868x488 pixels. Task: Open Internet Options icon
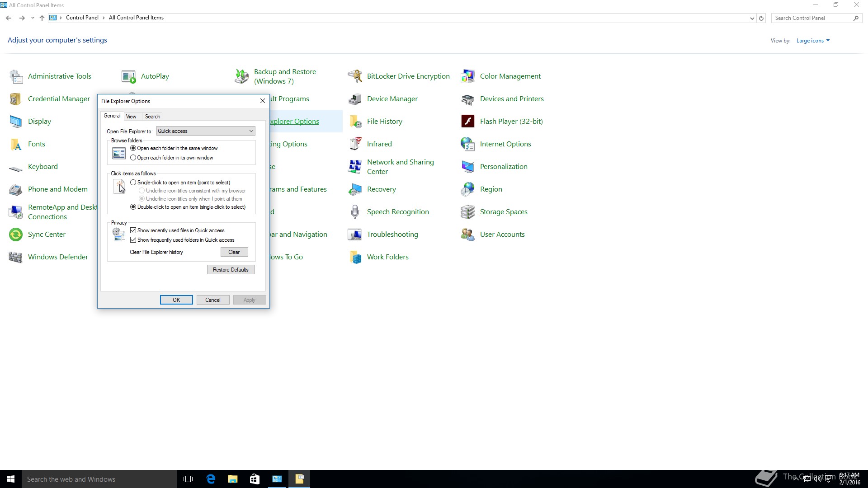468,144
